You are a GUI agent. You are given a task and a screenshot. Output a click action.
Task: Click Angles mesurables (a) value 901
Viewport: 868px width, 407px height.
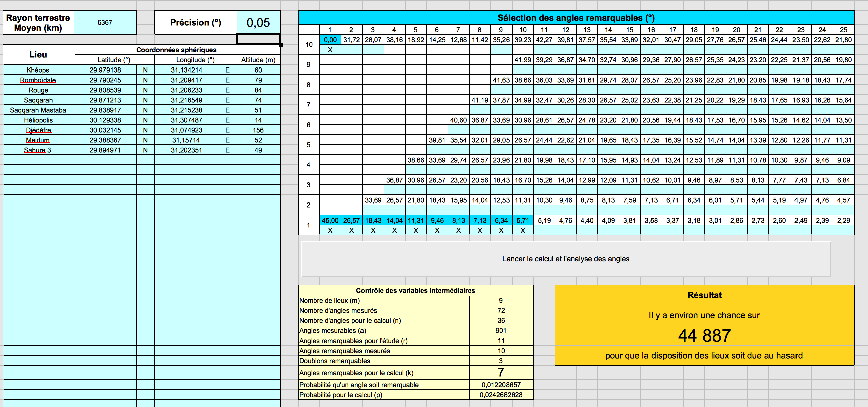pos(501,330)
